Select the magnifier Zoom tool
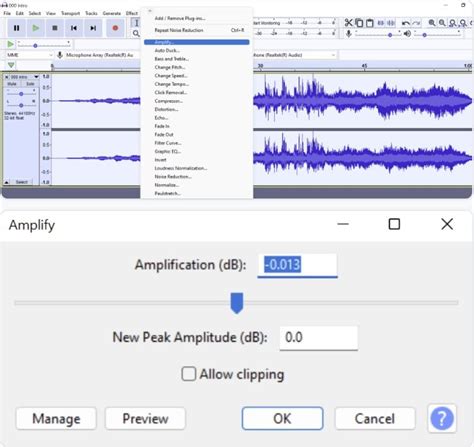Viewport: 474px width, 447px height. [x=136, y=33]
